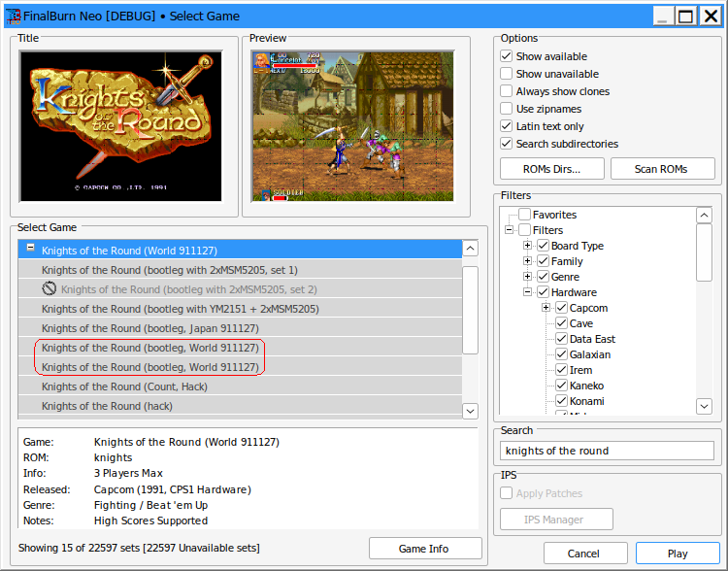Uncheck the Family filter checkbox

[x=544, y=261]
